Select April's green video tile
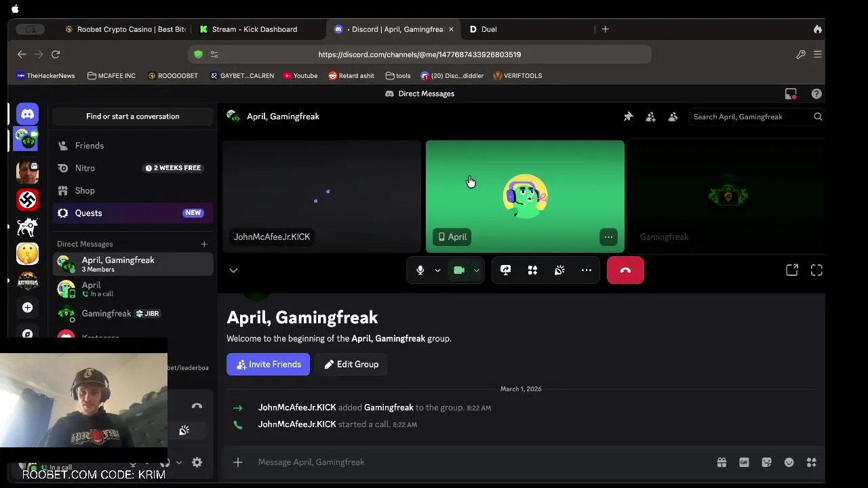This screenshot has height=488, width=868. [x=525, y=197]
